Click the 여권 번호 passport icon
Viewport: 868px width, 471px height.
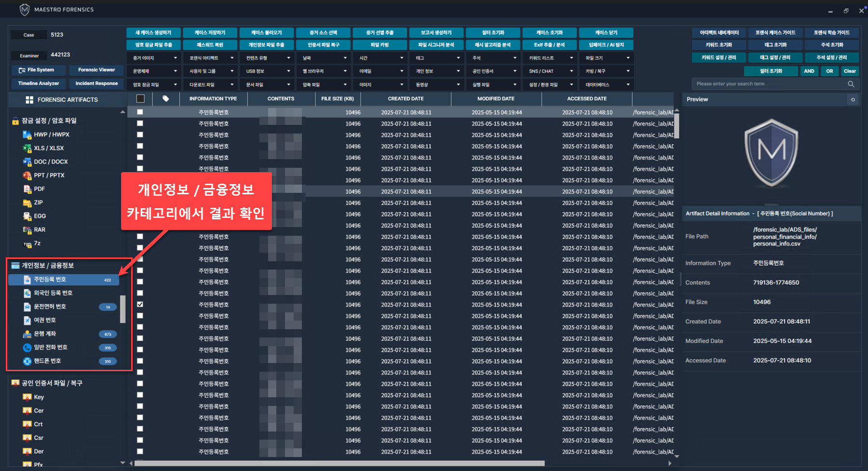point(27,320)
